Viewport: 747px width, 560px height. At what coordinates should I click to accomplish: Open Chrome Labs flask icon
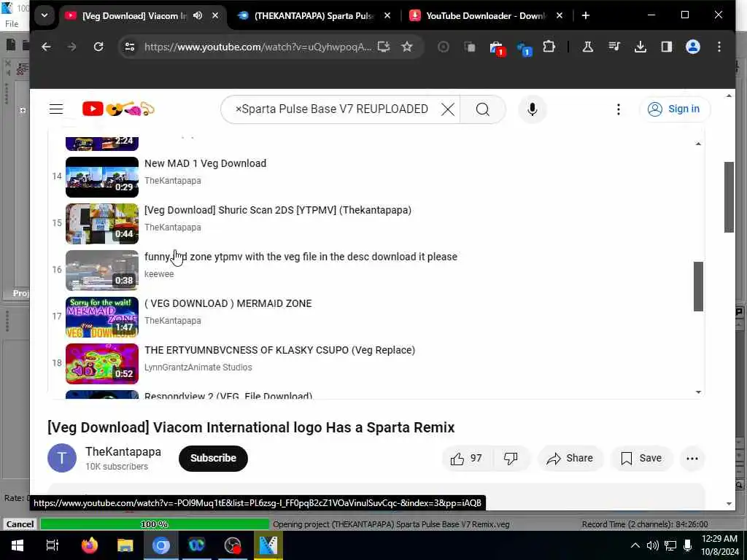[588, 47]
